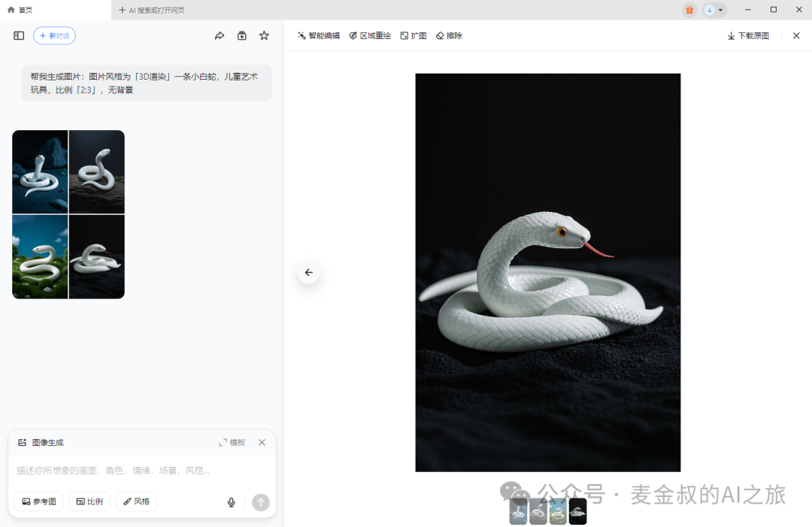
Task: Open the 模板 template panel
Action: 233,442
